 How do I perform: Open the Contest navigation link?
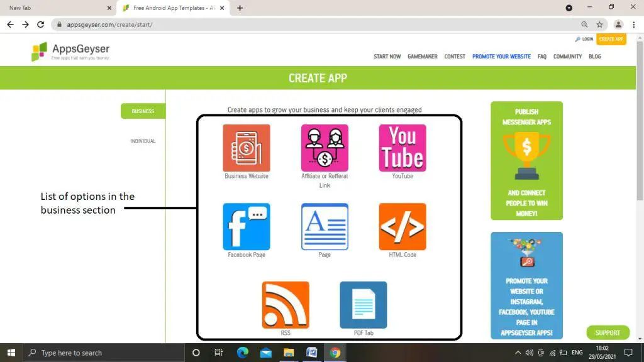tap(455, 57)
